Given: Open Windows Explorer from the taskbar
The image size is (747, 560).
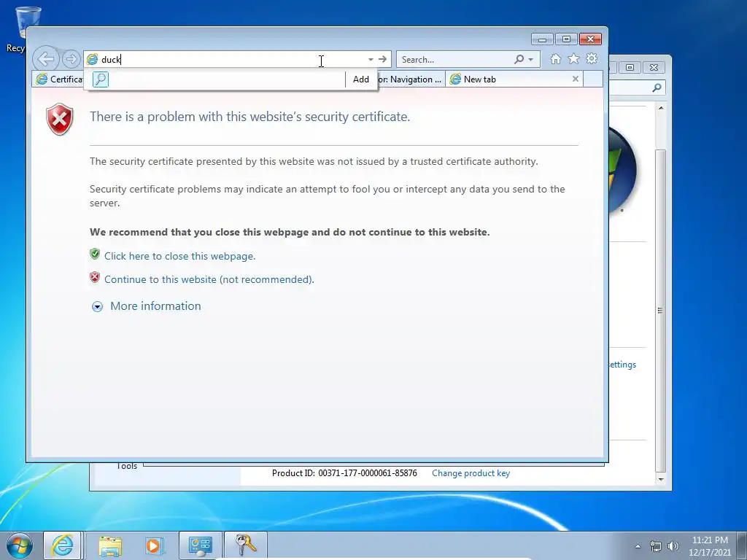Looking at the screenshot, I should click(110, 545).
